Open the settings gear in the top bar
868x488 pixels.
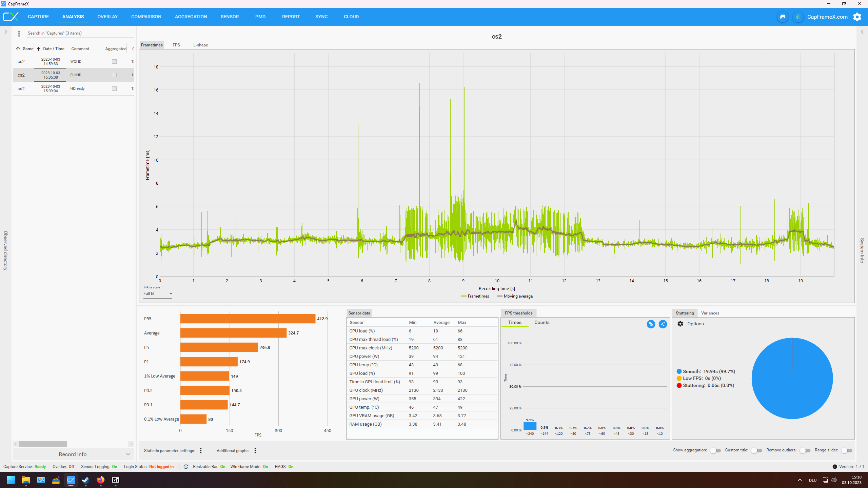point(857,17)
